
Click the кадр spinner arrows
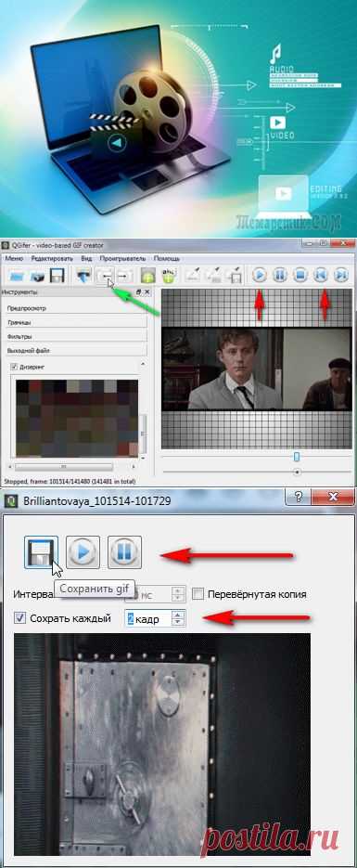[x=178, y=619]
